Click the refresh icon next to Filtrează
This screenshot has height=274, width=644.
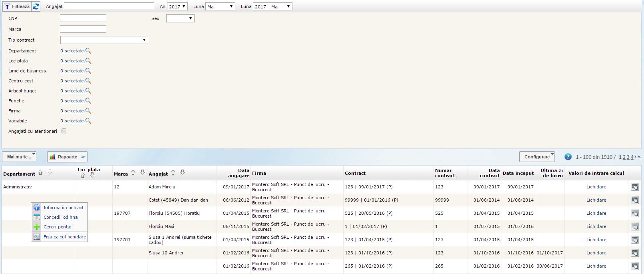(x=36, y=6)
